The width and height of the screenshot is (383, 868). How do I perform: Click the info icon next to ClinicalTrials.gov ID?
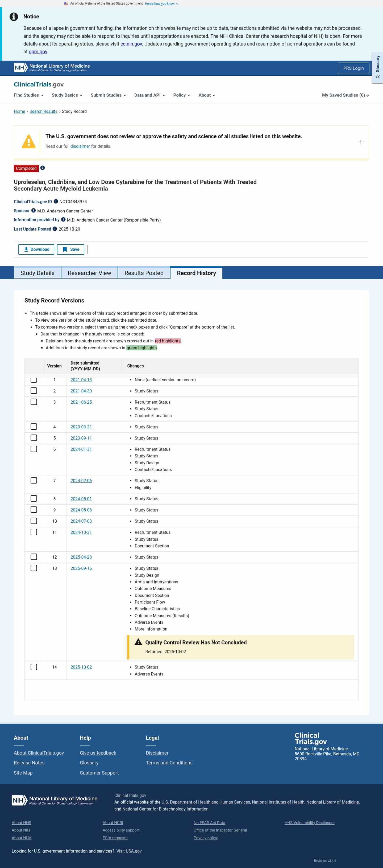pyautogui.click(x=56, y=202)
